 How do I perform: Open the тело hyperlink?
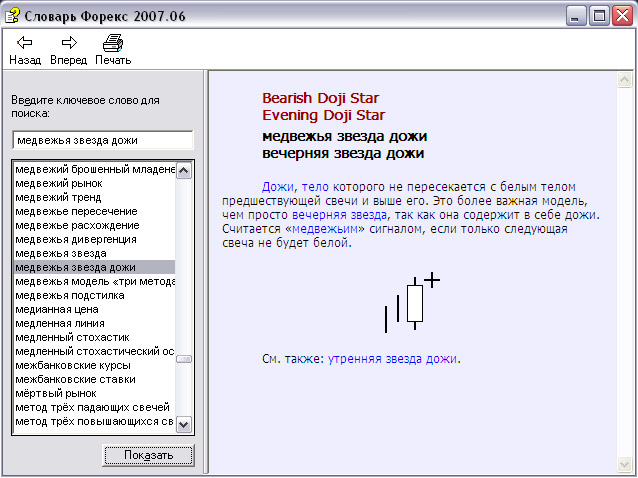tap(315, 187)
